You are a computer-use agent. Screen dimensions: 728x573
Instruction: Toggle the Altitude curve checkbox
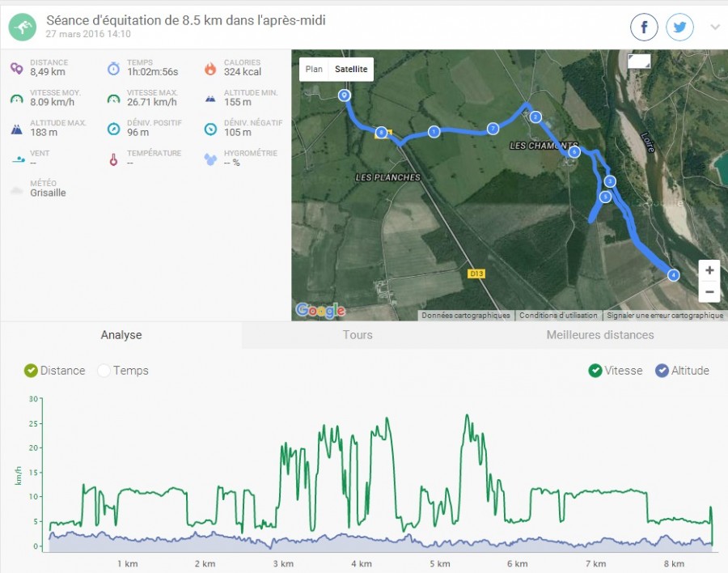point(662,371)
